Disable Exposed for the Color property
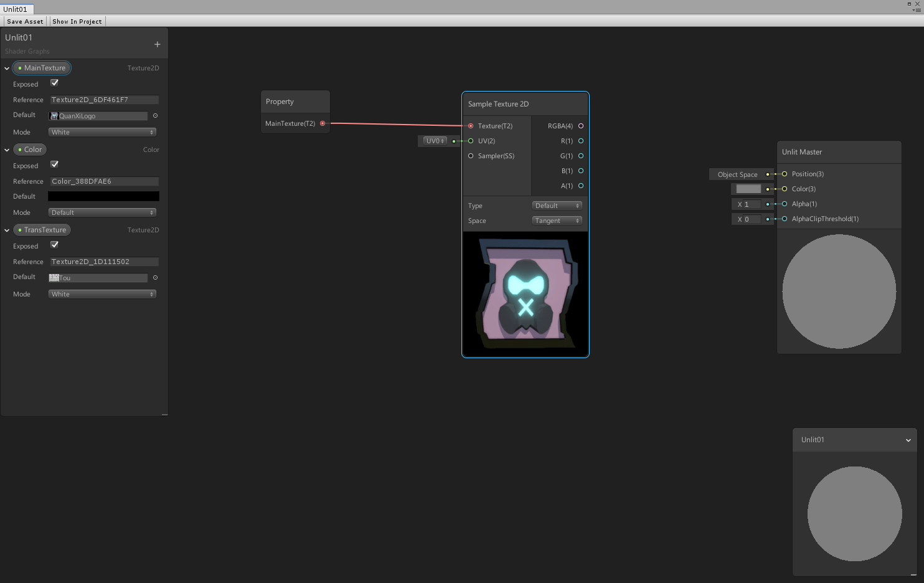Image resolution: width=924 pixels, height=583 pixels. click(54, 164)
